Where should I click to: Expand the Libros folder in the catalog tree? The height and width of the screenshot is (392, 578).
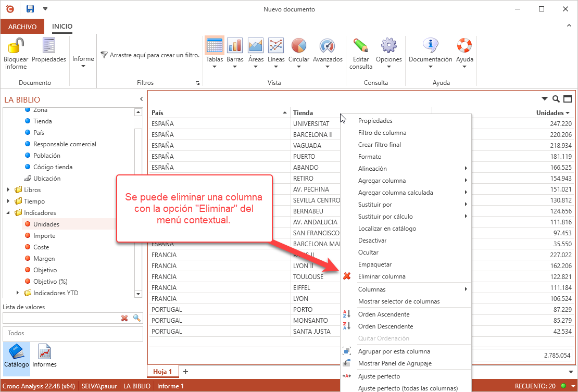[8, 190]
